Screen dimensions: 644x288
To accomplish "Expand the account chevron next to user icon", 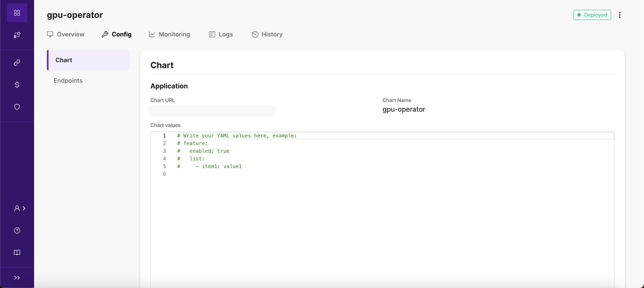I will click(24, 208).
